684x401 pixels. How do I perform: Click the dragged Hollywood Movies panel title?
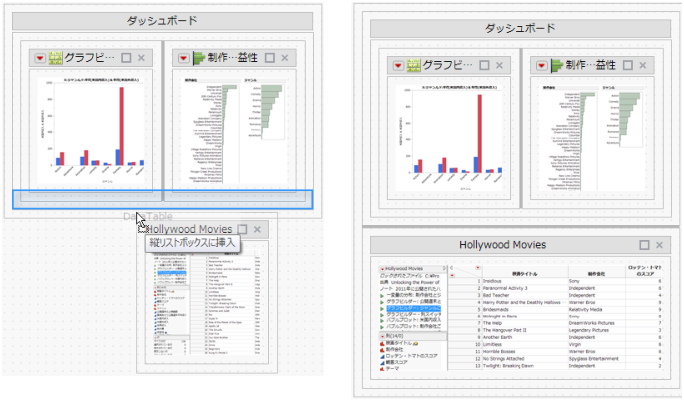190,229
